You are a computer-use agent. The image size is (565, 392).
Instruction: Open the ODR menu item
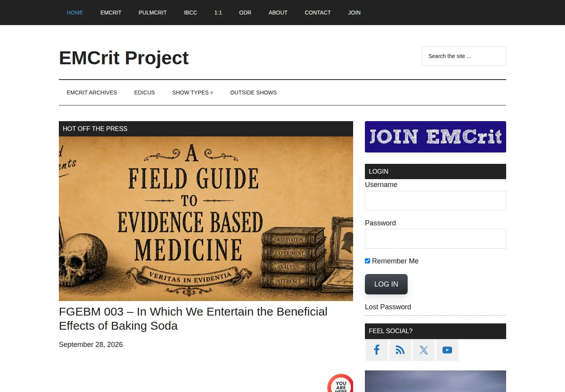245,13
